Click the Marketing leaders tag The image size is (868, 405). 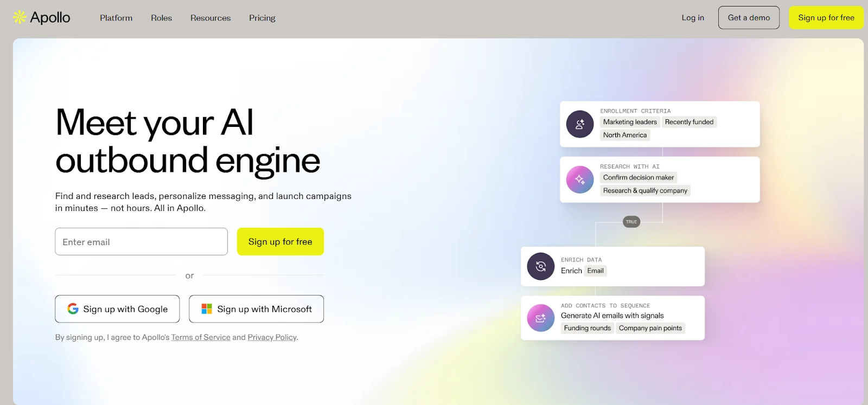pyautogui.click(x=630, y=122)
